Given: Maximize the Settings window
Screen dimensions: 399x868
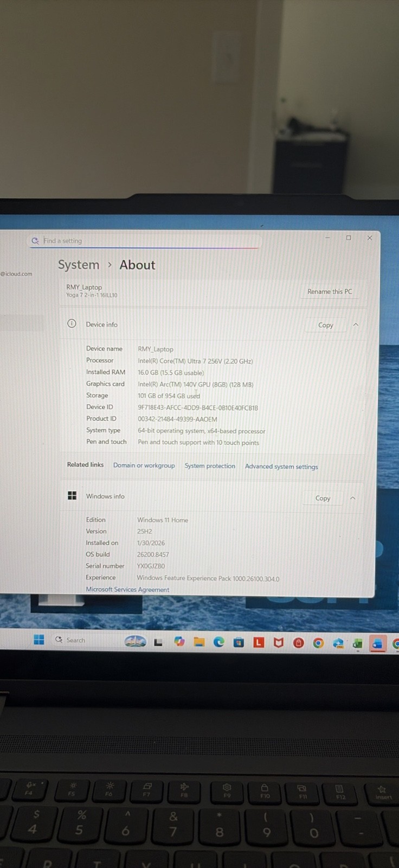Looking at the screenshot, I should pyautogui.click(x=349, y=238).
